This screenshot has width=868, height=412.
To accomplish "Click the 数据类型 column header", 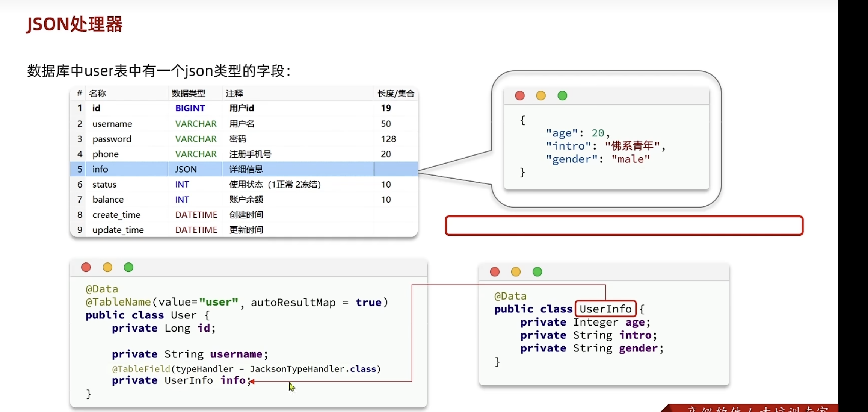I will (189, 94).
